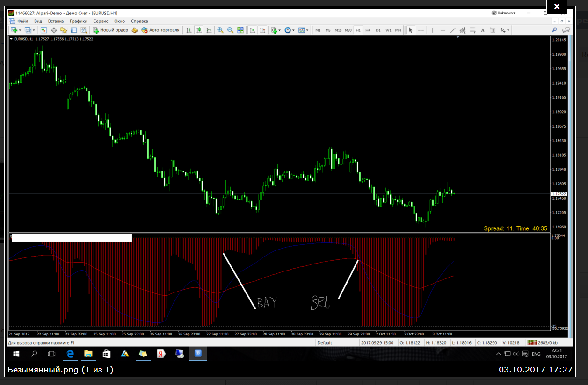Open the Графики menu
This screenshot has width=588, height=385.
[x=79, y=21]
